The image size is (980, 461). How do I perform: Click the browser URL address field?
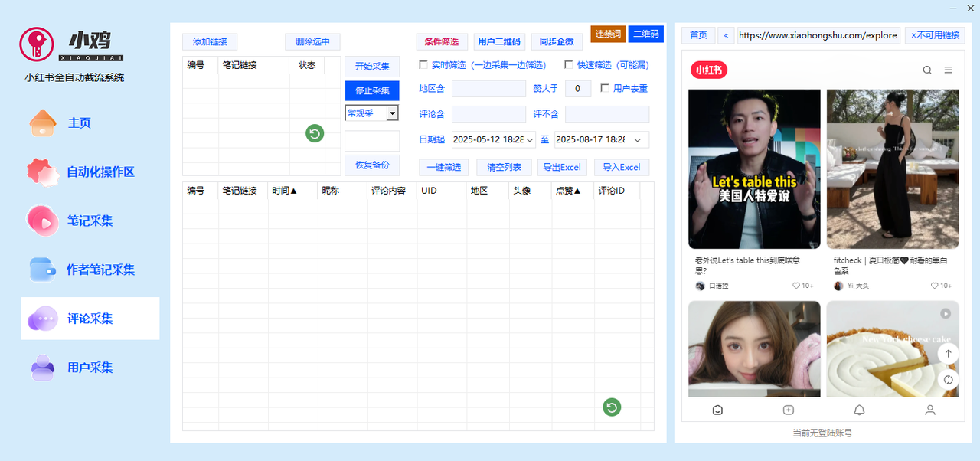[x=818, y=35]
